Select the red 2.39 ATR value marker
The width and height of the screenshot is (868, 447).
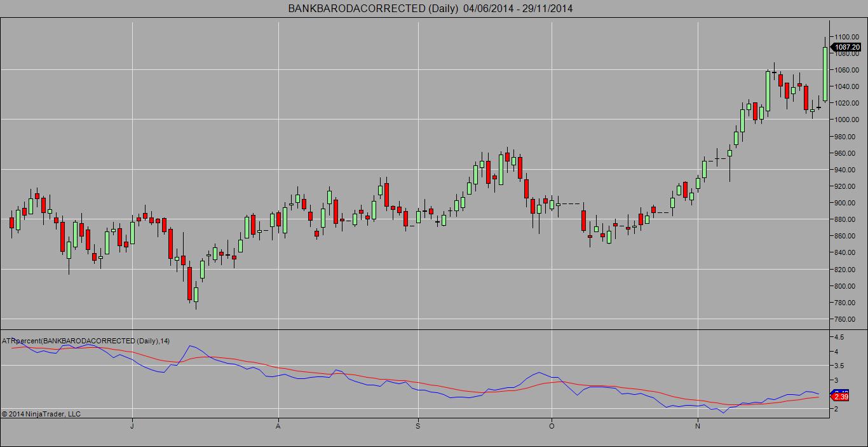point(840,397)
